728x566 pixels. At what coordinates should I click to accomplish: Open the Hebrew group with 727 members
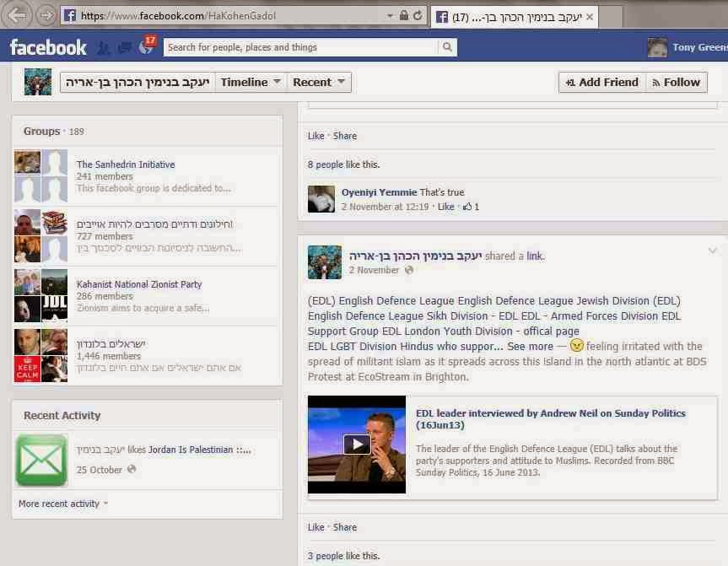point(154,224)
